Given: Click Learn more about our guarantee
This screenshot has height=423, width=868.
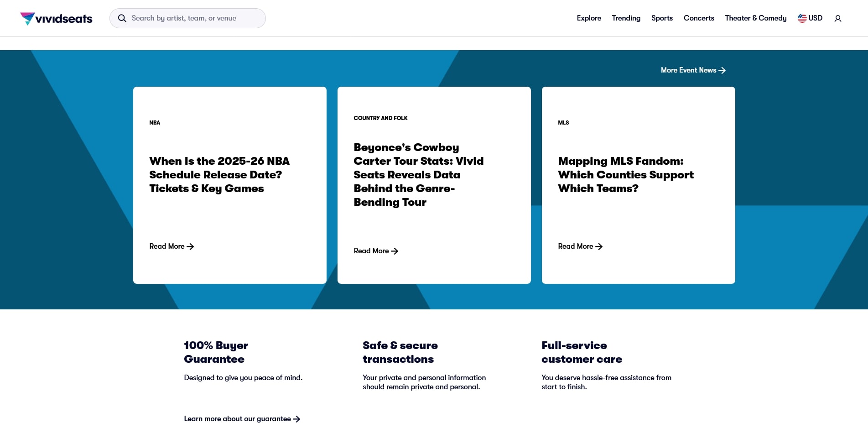Looking at the screenshot, I should pyautogui.click(x=237, y=419).
